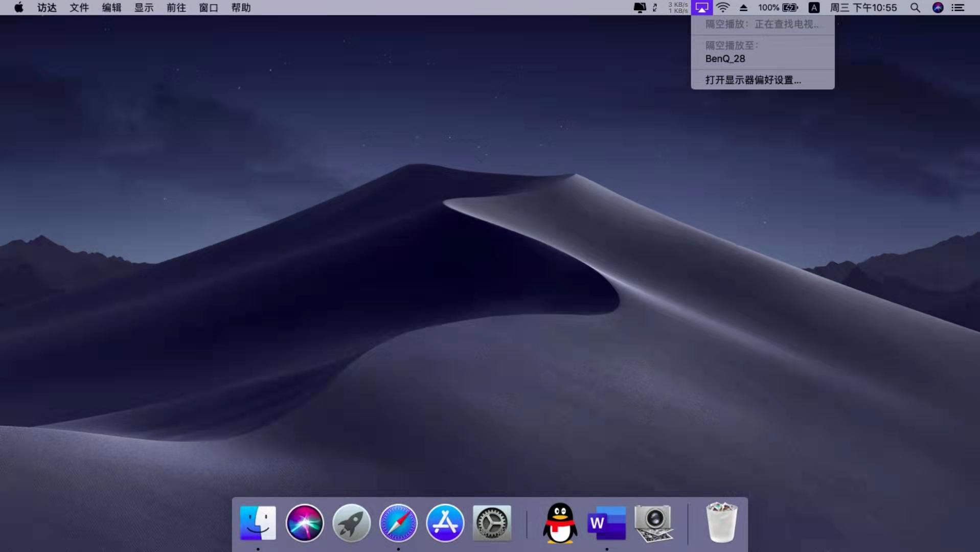This screenshot has height=552, width=980.
Task: Open Image Capture camera icon
Action: click(653, 523)
